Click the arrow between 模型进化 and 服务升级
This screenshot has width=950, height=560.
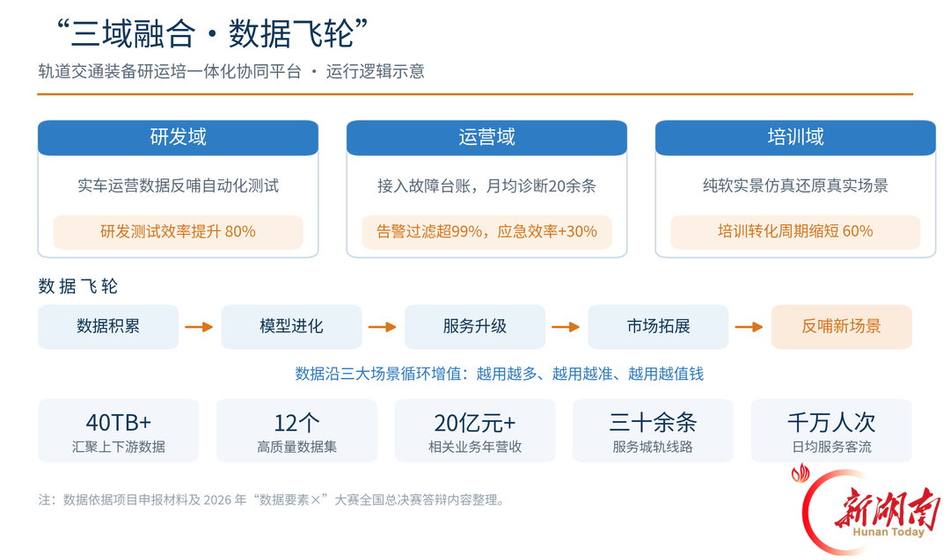click(383, 327)
